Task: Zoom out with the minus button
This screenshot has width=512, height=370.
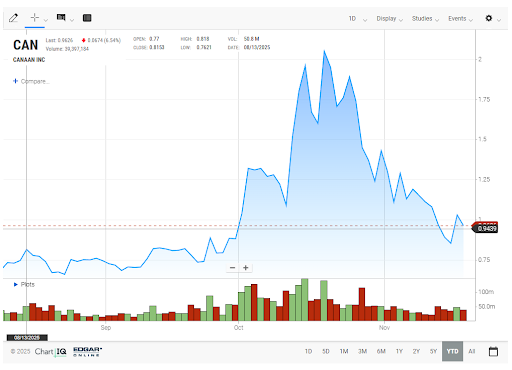Action: [x=233, y=268]
